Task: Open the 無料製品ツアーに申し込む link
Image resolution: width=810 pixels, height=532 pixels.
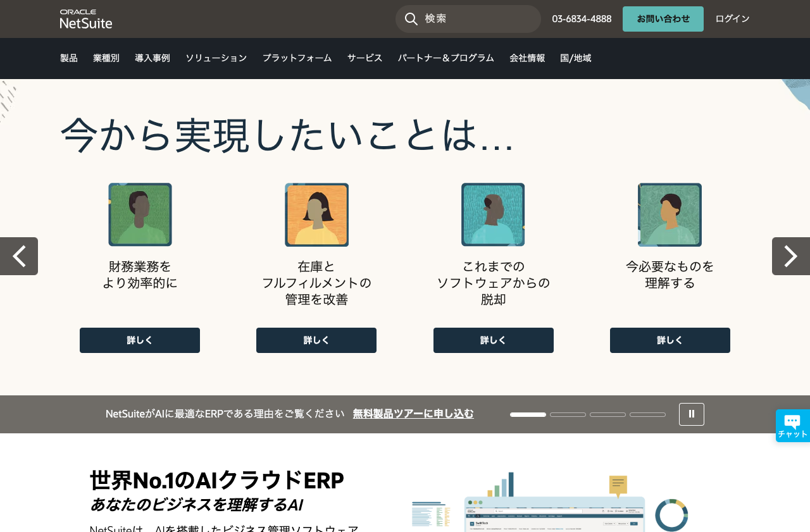Action: pos(413,414)
